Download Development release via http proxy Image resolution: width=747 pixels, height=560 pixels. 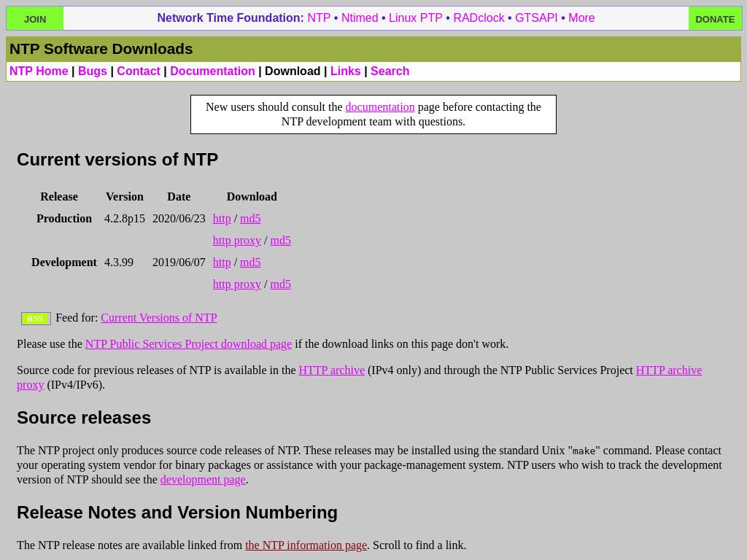click(x=237, y=284)
